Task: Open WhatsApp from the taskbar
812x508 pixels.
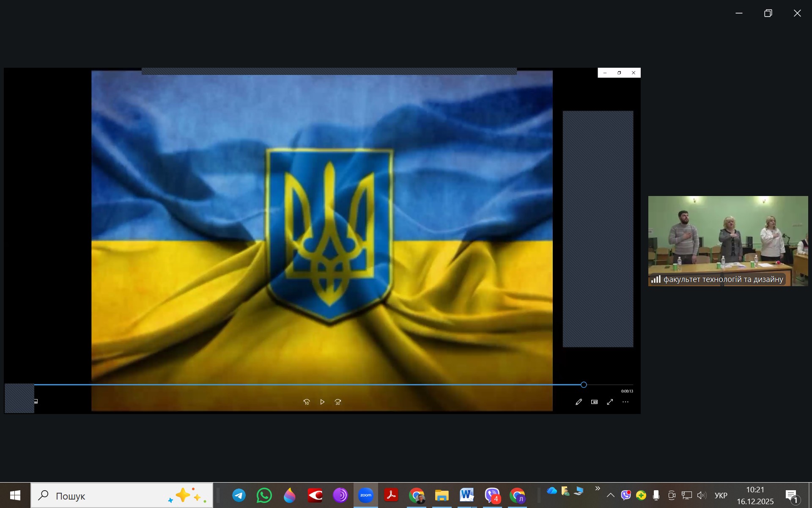Action: (264, 495)
